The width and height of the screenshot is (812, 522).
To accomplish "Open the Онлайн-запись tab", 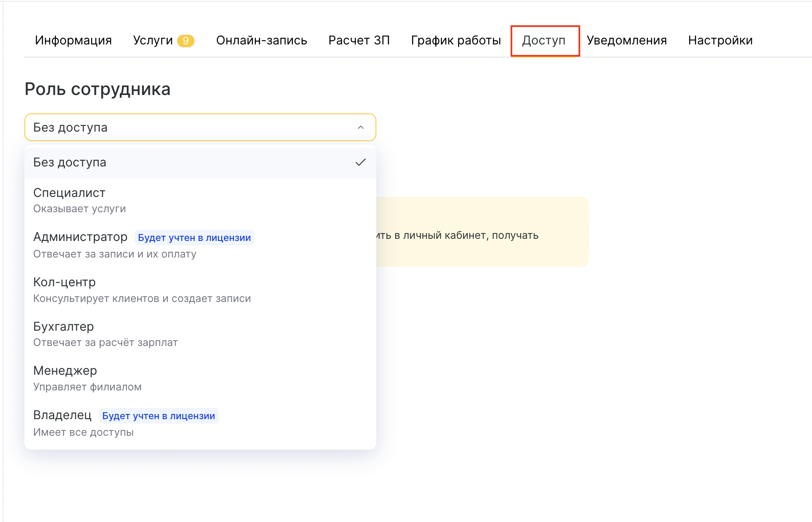I will pyautogui.click(x=261, y=41).
